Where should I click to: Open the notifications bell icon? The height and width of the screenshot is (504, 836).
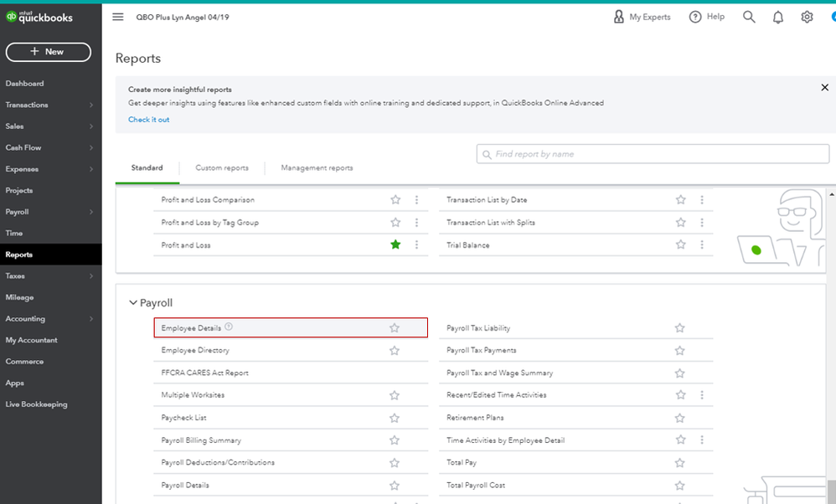point(778,17)
